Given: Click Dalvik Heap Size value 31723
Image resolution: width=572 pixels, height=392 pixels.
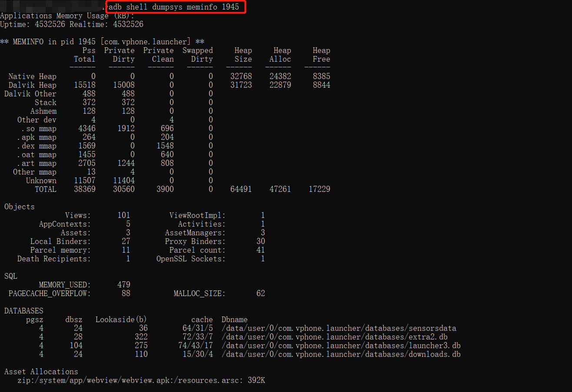Looking at the screenshot, I should point(241,85).
